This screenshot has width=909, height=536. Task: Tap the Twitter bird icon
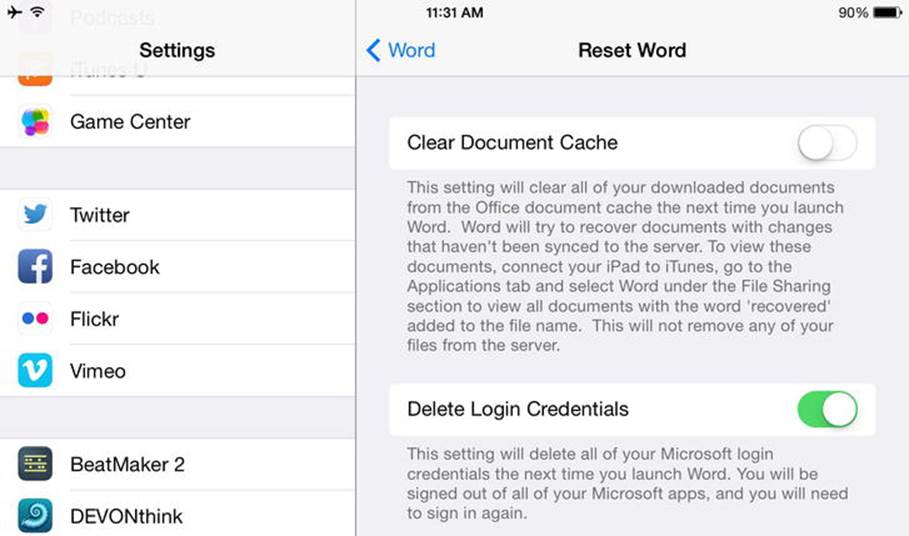(x=35, y=214)
